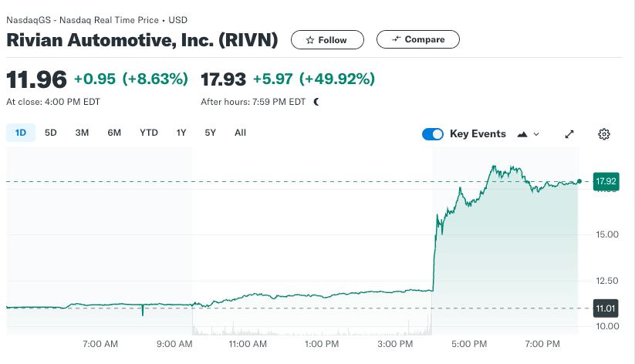Click the after-hours moon icon
This screenshot has height=364, width=635.
316,102
